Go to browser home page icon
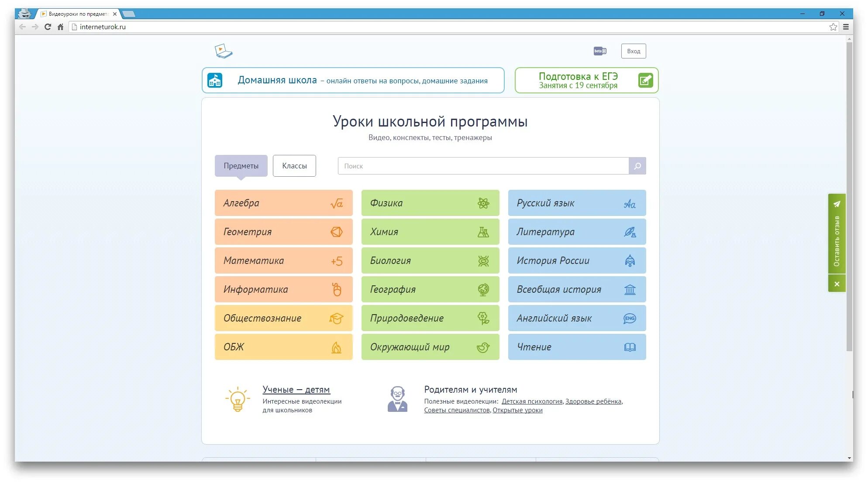 (x=60, y=27)
